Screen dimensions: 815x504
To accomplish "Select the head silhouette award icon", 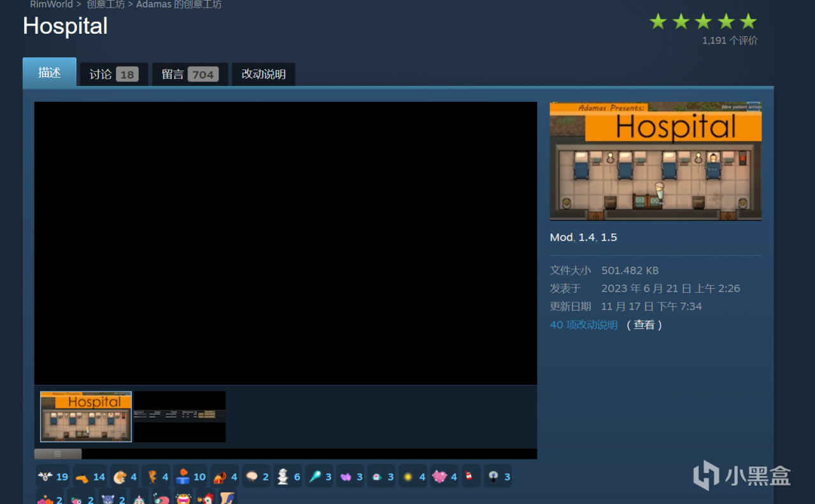I will 125,476.
